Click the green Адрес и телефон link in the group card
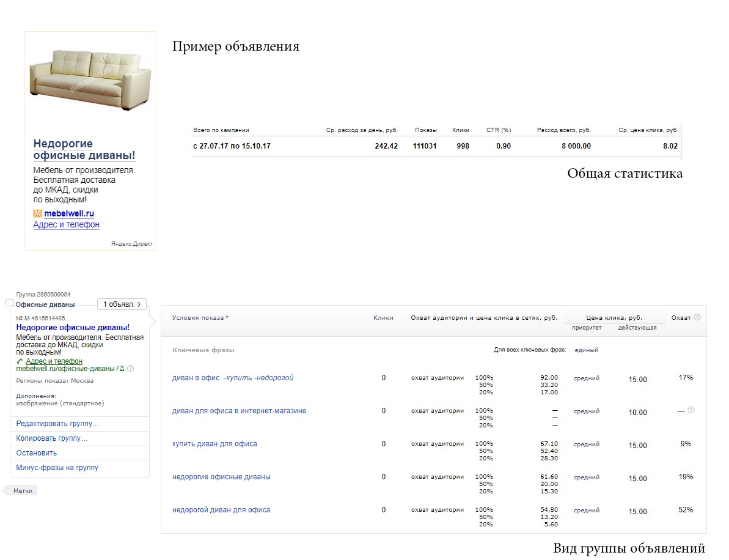 click(54, 361)
